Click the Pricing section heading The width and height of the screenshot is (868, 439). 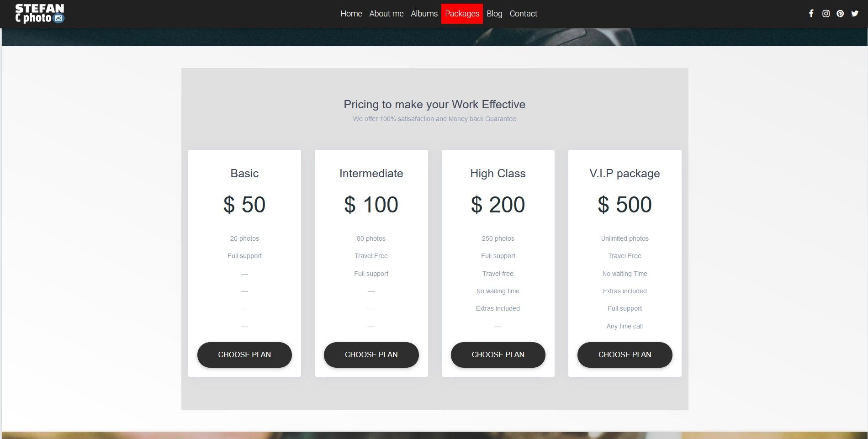[434, 105]
